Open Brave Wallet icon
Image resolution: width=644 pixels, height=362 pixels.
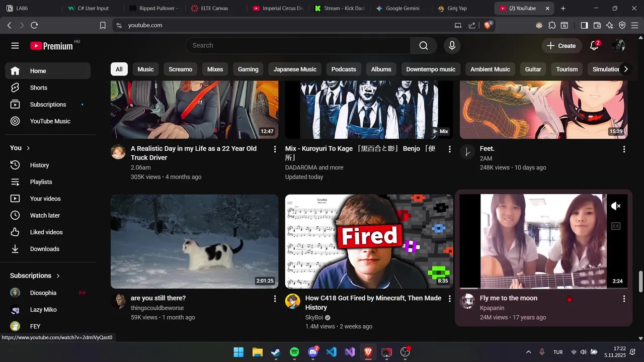[597, 25]
